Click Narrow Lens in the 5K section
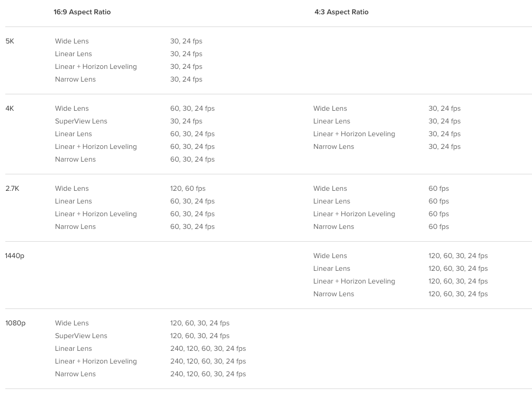The width and height of the screenshot is (532, 398). click(x=75, y=79)
